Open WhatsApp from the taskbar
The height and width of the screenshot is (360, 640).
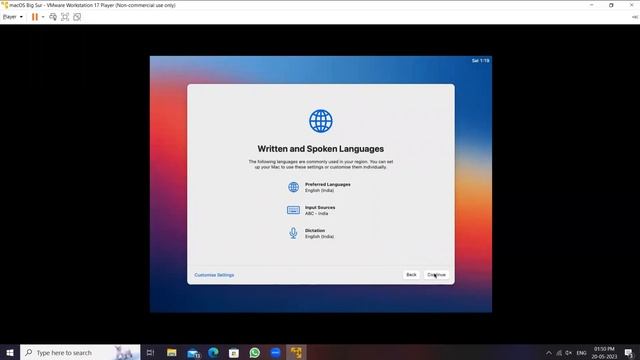pos(255,352)
